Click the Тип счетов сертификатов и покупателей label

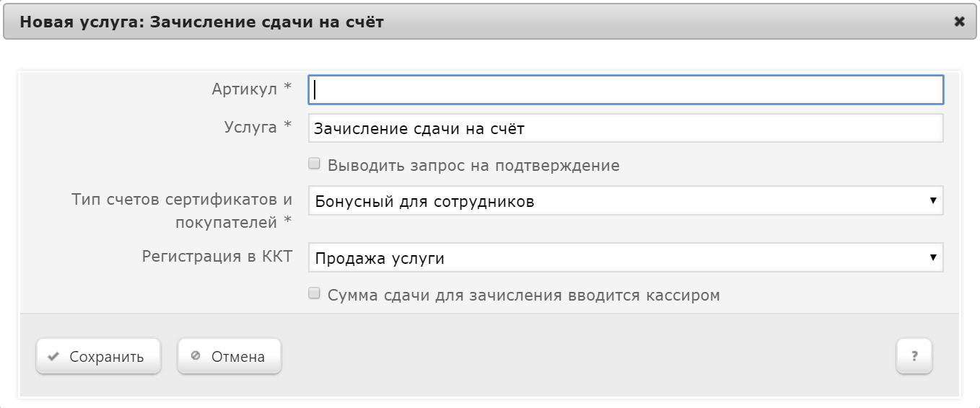point(182,210)
